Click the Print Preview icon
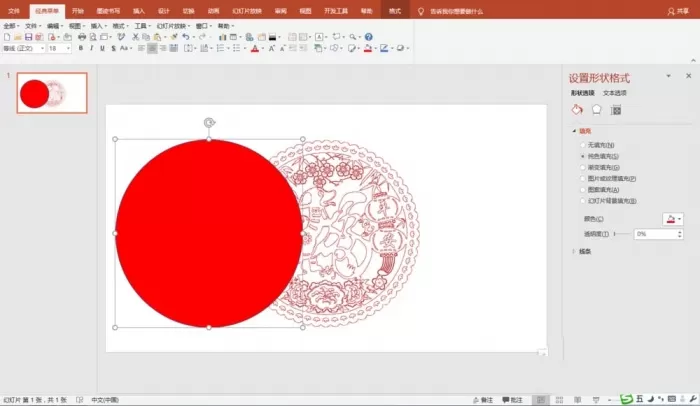Screen dimensions: 700x406 point(93,37)
